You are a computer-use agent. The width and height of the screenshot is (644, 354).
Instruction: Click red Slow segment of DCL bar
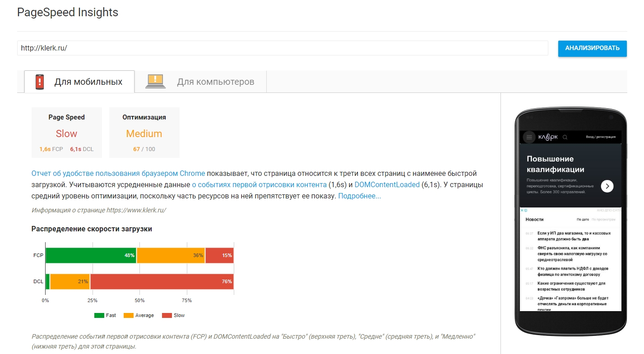coord(162,281)
